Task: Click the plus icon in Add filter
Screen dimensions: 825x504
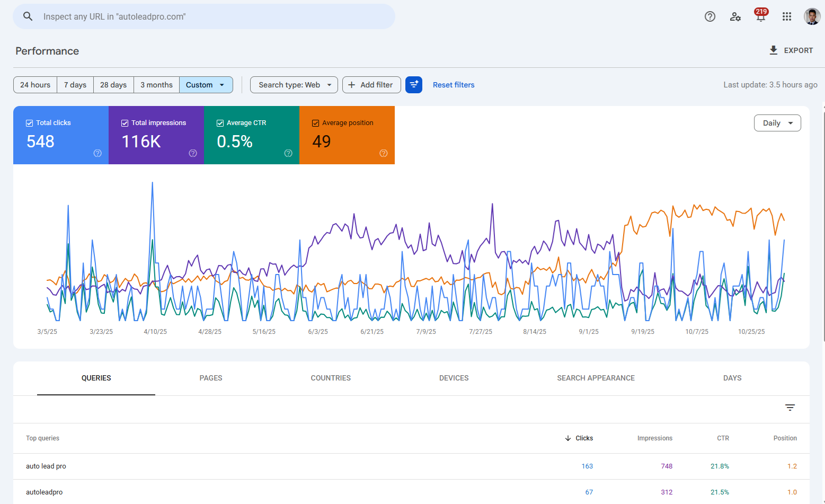Action: [x=351, y=85]
